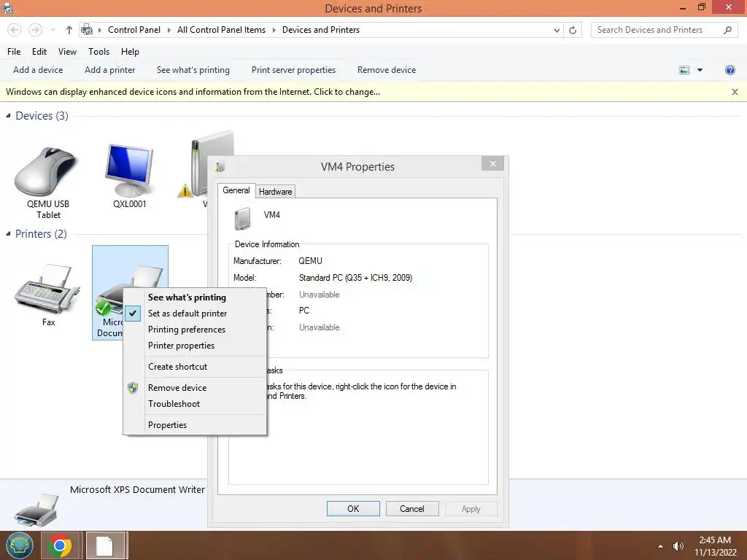
Task: Collapse the Printers (2) group
Action: pos(8,234)
